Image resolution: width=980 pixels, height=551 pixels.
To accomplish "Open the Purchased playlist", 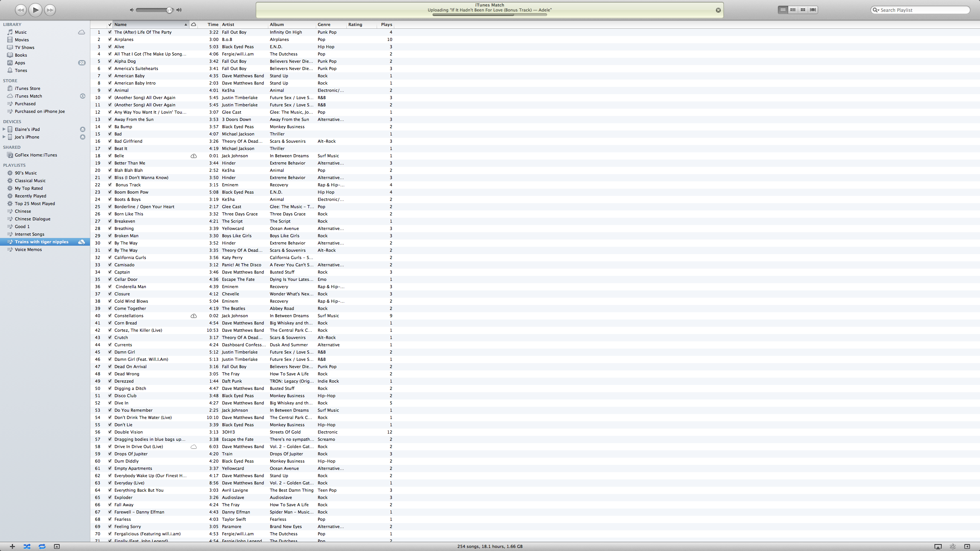I will tap(25, 104).
